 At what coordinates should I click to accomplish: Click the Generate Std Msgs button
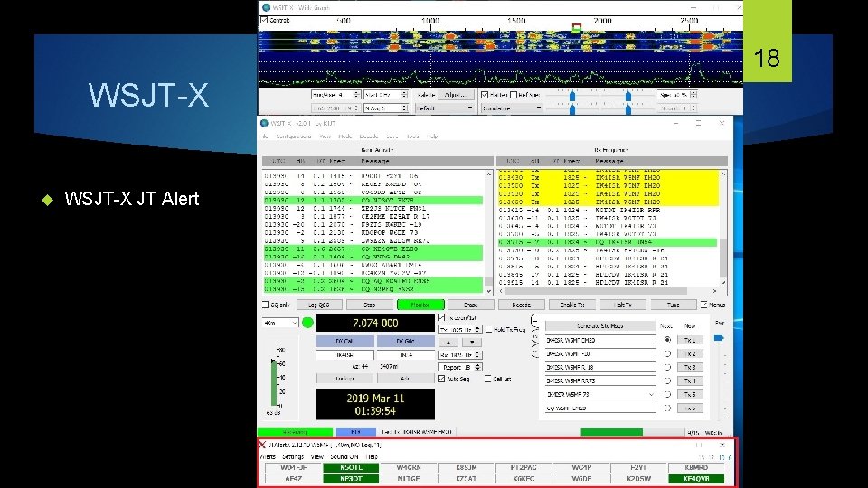coord(600,326)
